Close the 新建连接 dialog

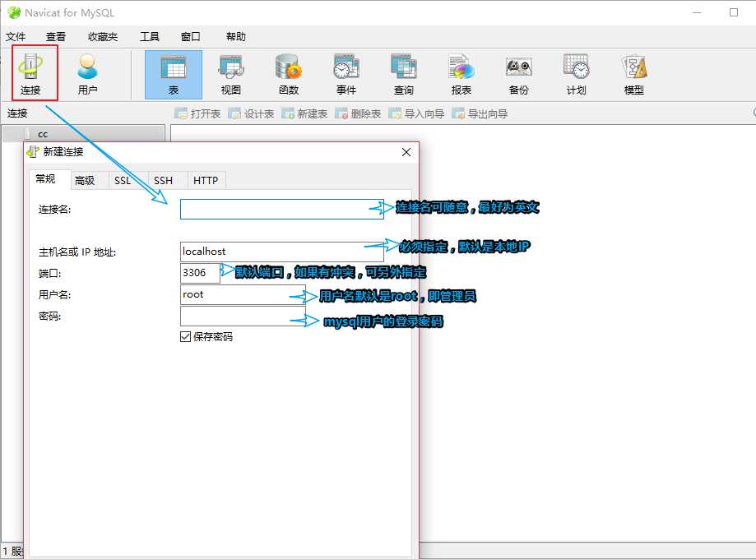click(406, 152)
